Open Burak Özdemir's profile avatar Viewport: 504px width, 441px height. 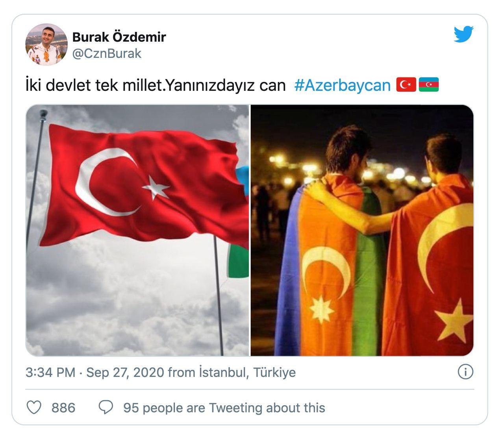tap(46, 44)
